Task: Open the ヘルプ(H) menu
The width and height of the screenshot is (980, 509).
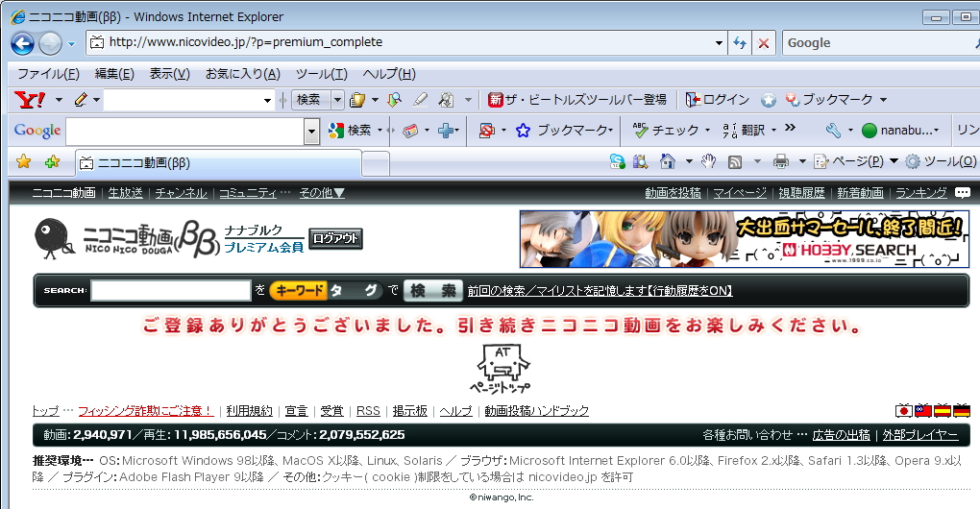Action: click(x=389, y=74)
